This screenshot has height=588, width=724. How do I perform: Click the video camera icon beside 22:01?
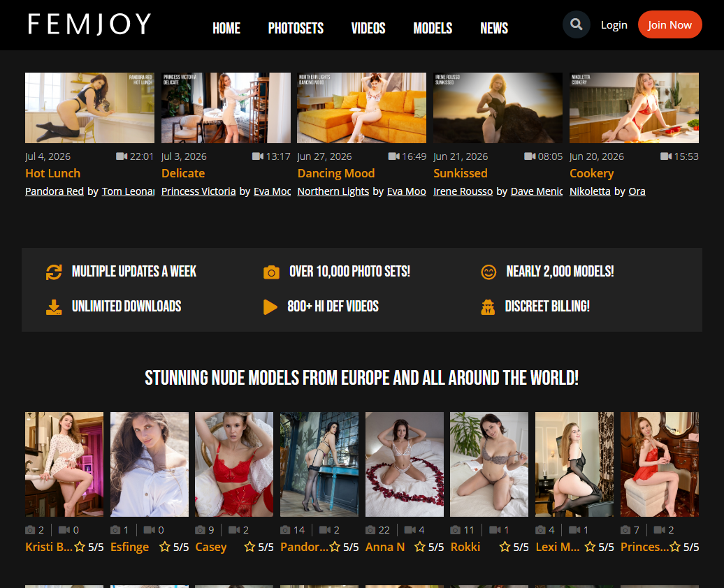[x=122, y=156]
